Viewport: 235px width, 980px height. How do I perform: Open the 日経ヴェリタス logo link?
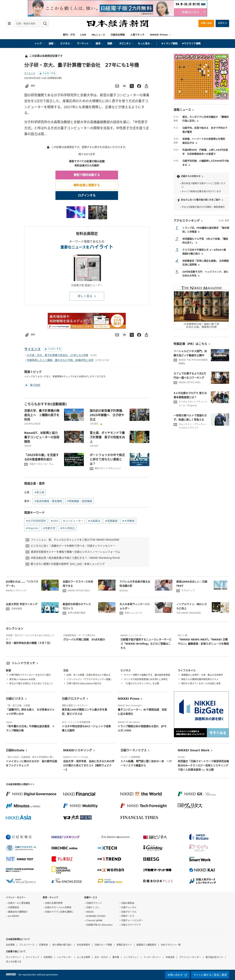pyautogui.click(x=189, y=805)
